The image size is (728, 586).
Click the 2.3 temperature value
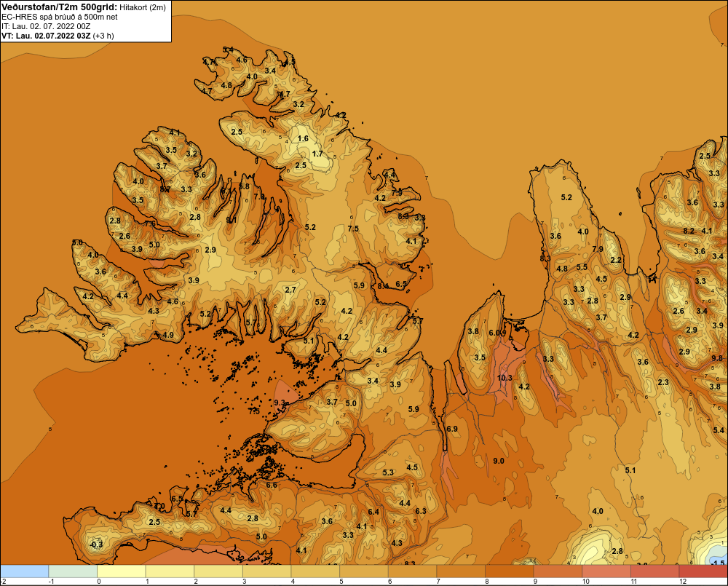(663, 381)
